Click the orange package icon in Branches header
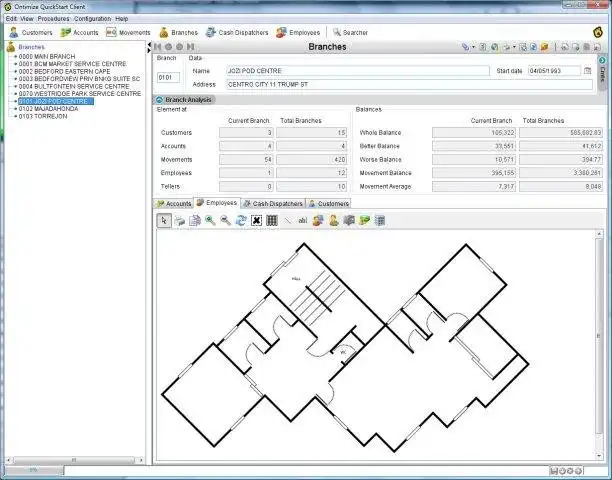The height and width of the screenshot is (480, 612). pyautogui.click(x=544, y=47)
